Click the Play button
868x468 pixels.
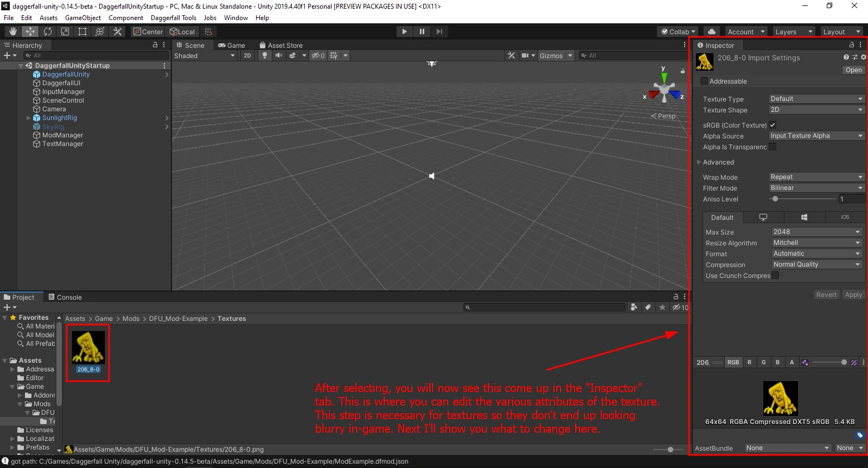pos(404,31)
